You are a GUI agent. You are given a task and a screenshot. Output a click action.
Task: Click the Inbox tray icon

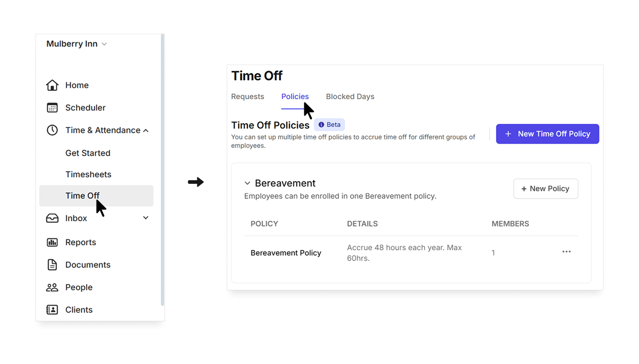52,218
